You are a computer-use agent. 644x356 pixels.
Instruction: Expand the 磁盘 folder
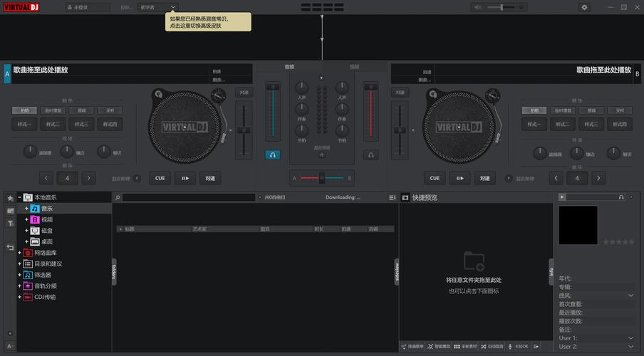26,231
